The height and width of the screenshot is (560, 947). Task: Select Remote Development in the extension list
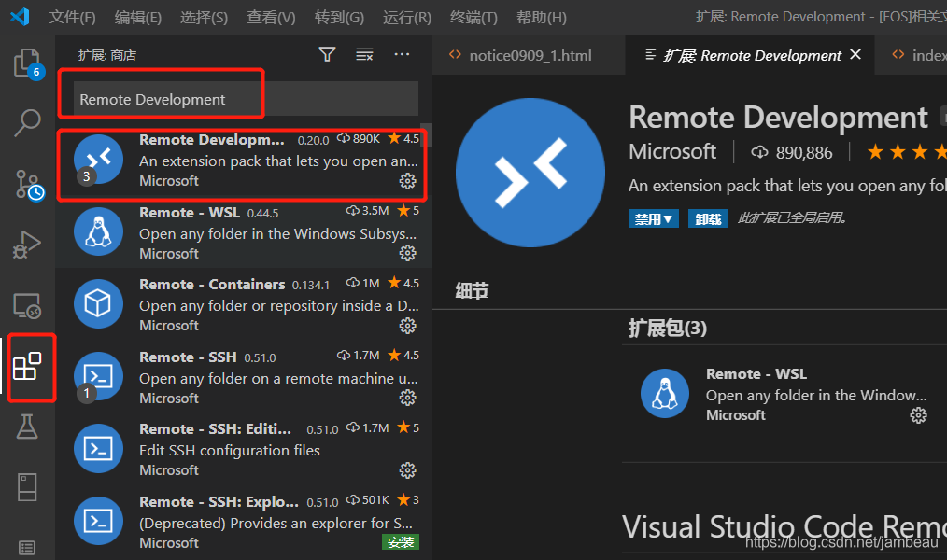(x=244, y=160)
